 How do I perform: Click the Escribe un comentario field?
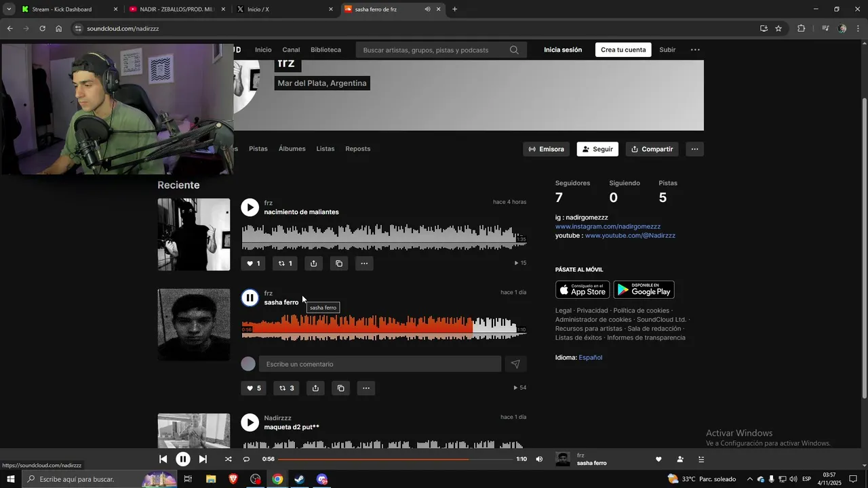(x=380, y=364)
